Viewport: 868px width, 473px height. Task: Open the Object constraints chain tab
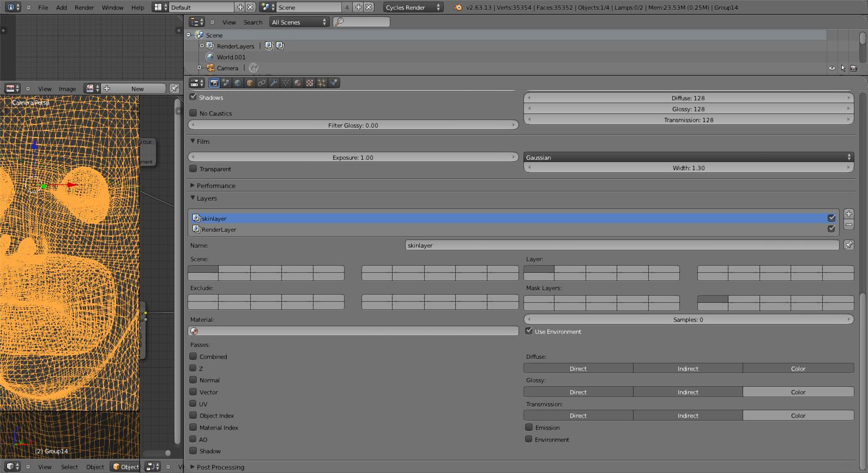pyautogui.click(x=262, y=83)
